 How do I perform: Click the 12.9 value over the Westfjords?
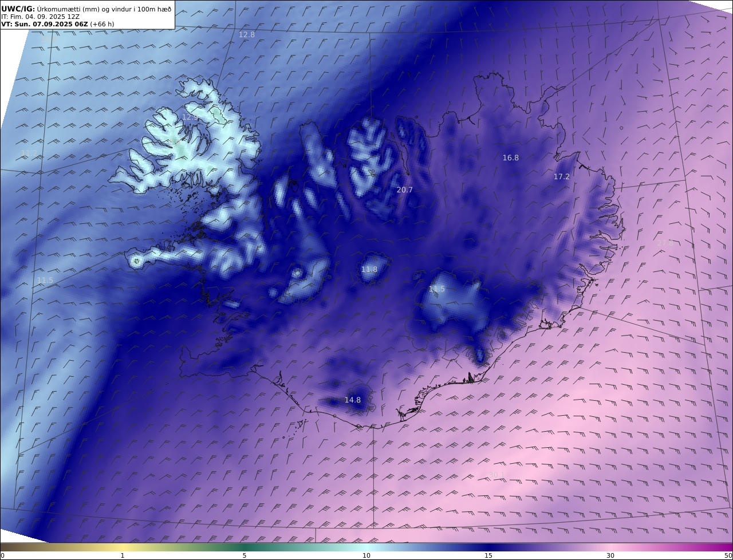coord(190,117)
